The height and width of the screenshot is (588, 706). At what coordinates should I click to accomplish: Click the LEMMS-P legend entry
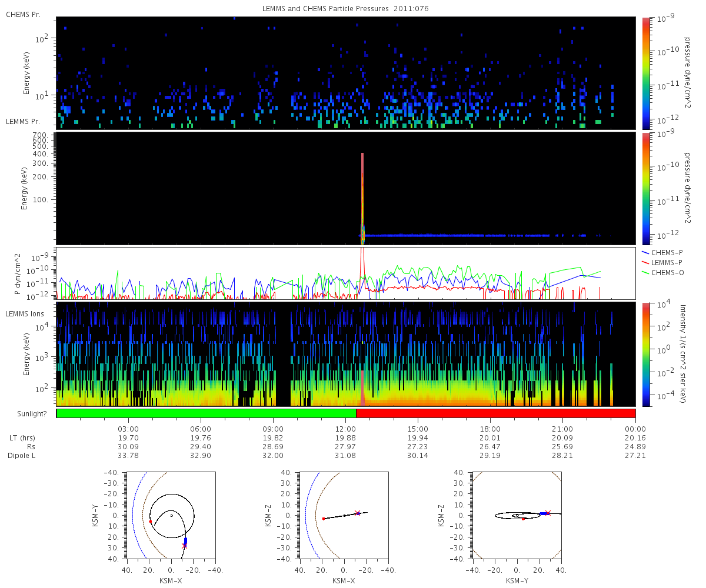pos(662,262)
